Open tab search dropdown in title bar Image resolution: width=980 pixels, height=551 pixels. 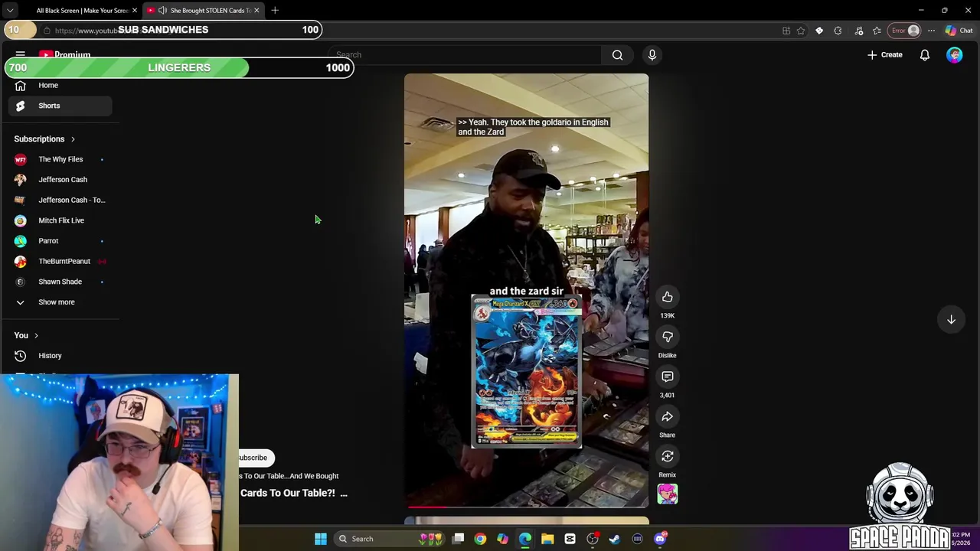pyautogui.click(x=10, y=10)
